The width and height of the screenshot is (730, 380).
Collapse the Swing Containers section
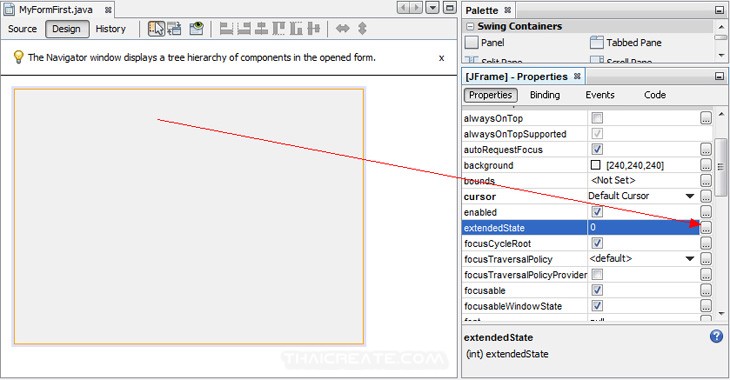tap(470, 27)
